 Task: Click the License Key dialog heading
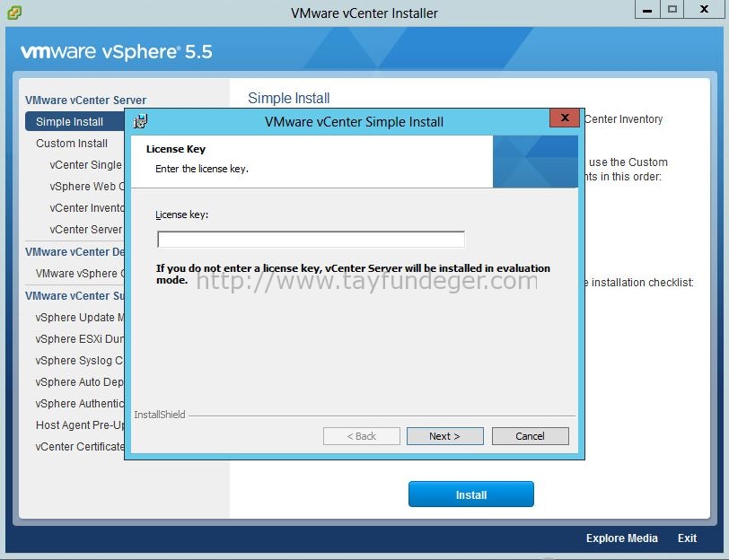coord(176,149)
